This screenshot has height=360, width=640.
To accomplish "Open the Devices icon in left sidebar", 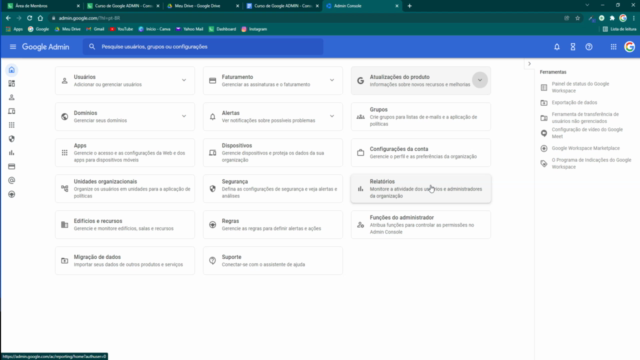I will click(11, 111).
